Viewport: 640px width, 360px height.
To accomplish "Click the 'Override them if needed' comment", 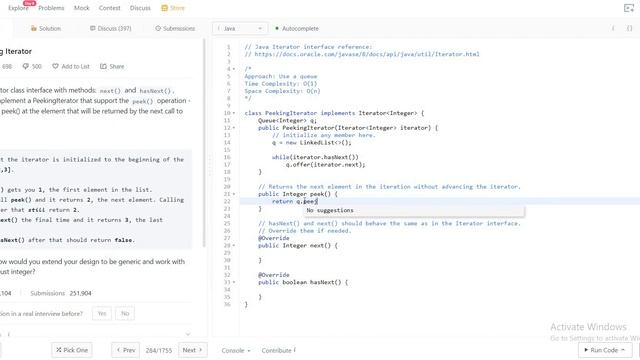I will coord(304,231).
